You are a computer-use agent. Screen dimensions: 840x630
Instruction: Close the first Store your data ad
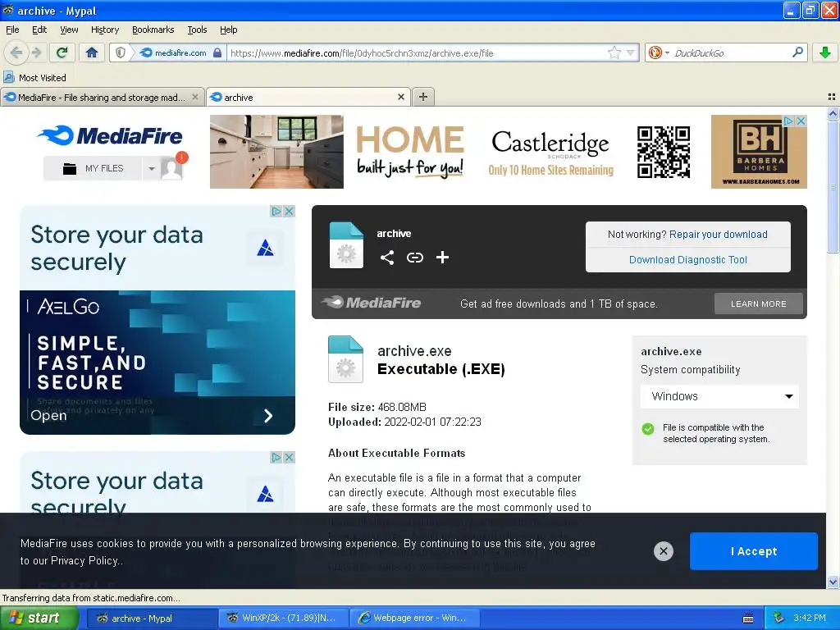pos(289,211)
